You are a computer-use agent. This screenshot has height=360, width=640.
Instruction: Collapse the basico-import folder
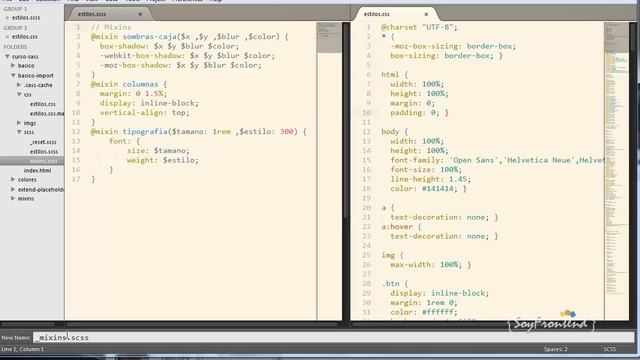[13, 76]
